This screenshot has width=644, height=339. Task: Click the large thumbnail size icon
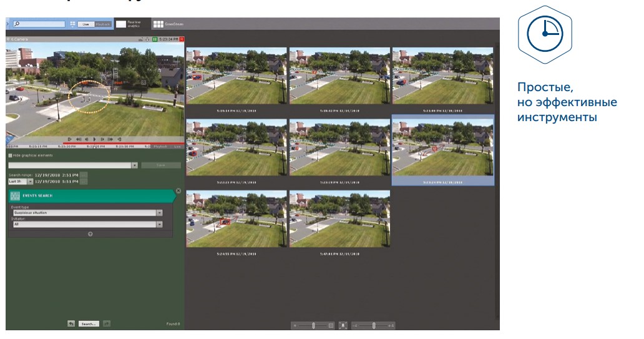coord(331,325)
